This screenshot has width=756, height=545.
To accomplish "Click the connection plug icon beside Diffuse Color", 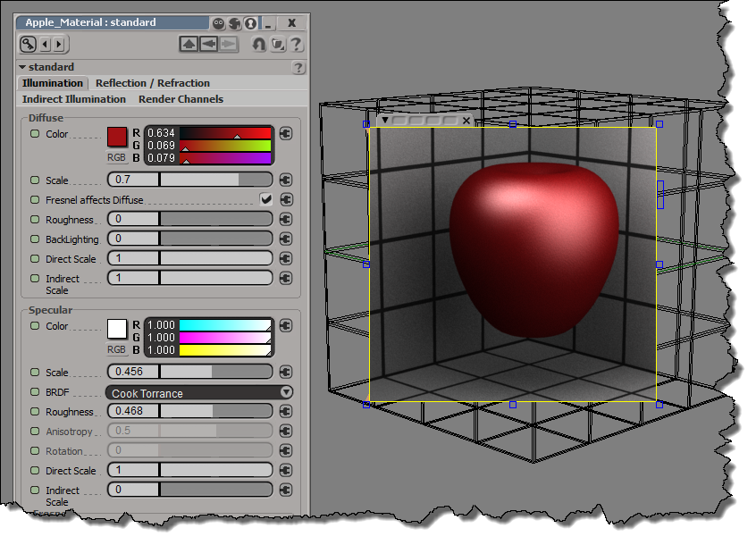I will click(x=286, y=134).
